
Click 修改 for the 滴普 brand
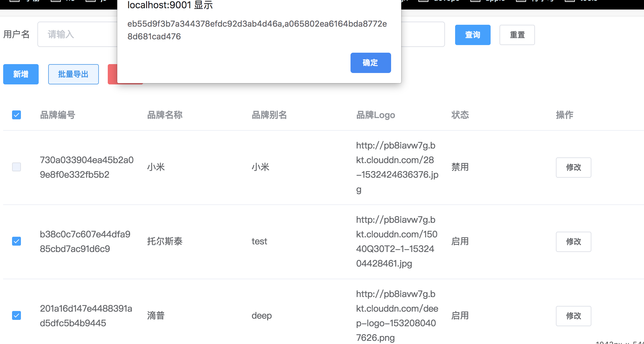click(x=573, y=316)
